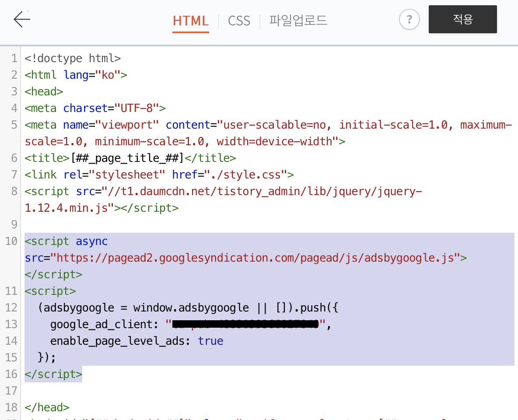The height and width of the screenshot is (420, 518).
Task: Click the [##_page_title_##] title text
Action: [127, 158]
